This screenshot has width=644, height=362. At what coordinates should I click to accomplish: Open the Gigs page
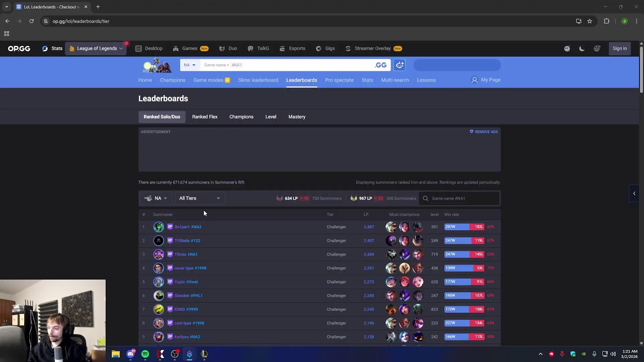coord(325,48)
